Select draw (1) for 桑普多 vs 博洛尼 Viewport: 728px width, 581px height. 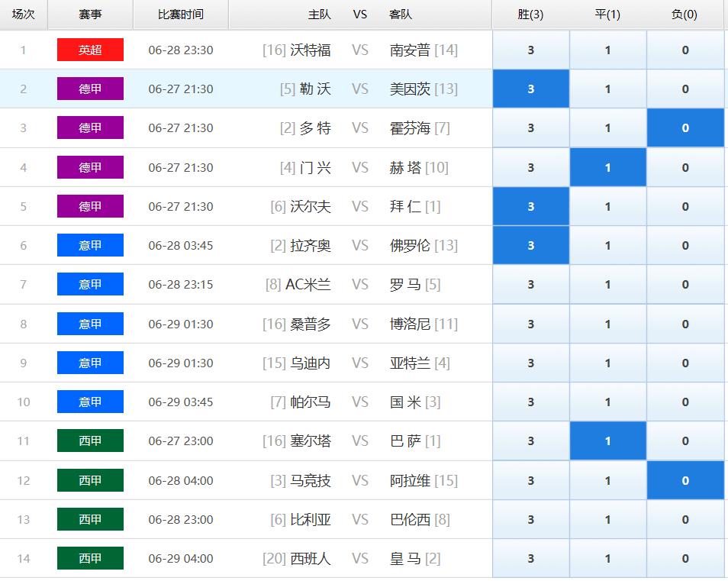click(607, 324)
